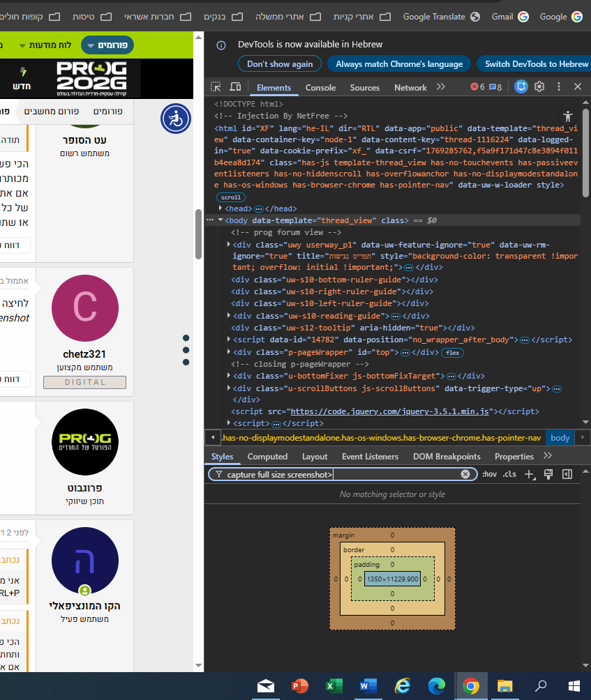Clear the styles filter text

pos(465,474)
